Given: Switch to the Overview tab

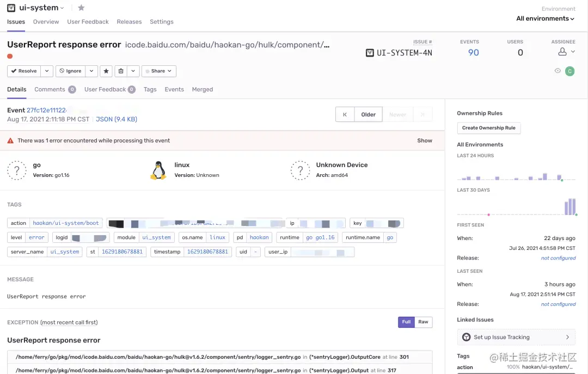Looking at the screenshot, I should pos(46,22).
